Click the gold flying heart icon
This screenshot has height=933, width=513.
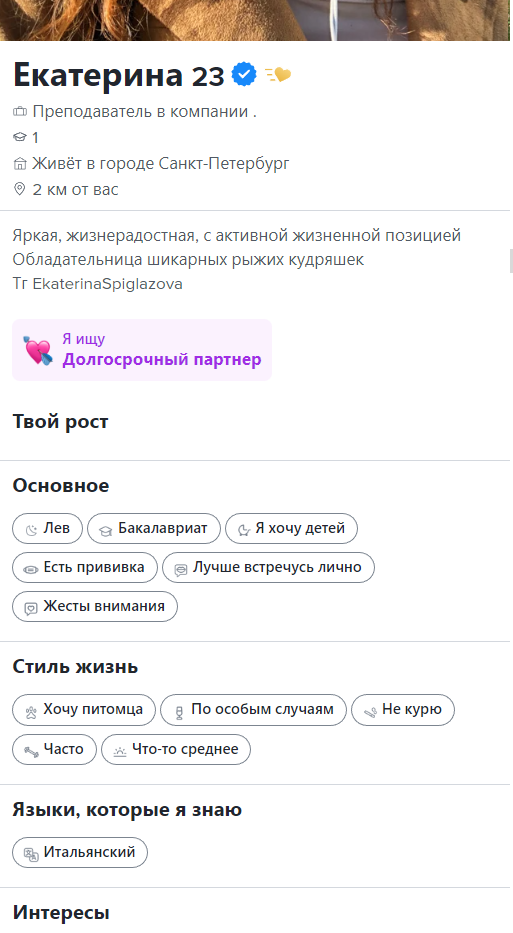(x=278, y=75)
